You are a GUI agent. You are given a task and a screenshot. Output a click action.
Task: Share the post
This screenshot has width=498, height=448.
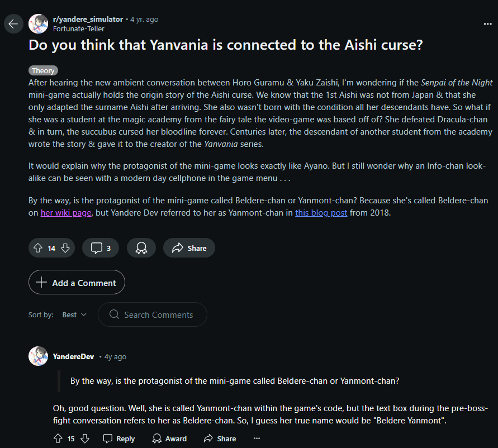189,248
